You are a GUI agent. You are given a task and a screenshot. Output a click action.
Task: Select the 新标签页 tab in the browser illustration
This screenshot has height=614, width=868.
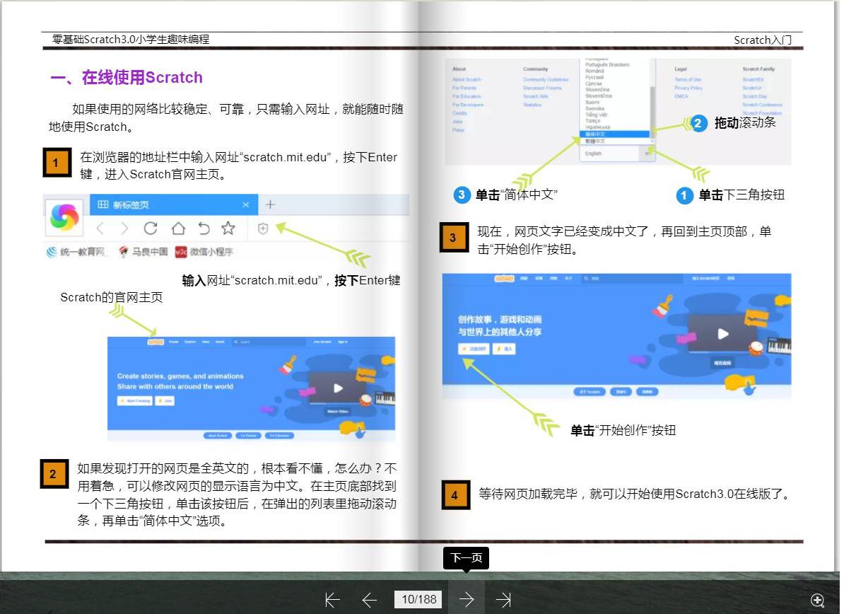point(174,204)
